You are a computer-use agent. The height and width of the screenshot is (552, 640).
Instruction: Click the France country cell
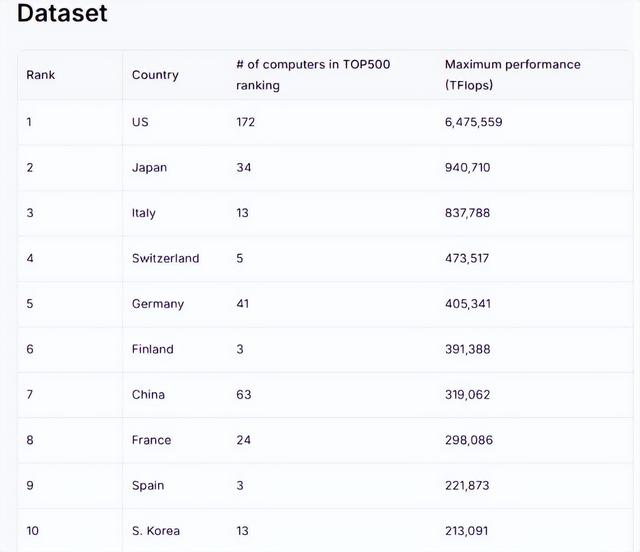151,440
